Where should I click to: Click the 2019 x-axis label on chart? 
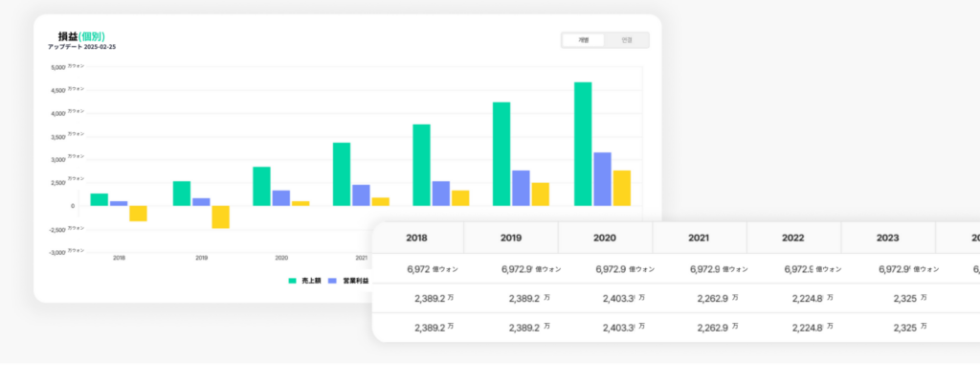point(201,258)
